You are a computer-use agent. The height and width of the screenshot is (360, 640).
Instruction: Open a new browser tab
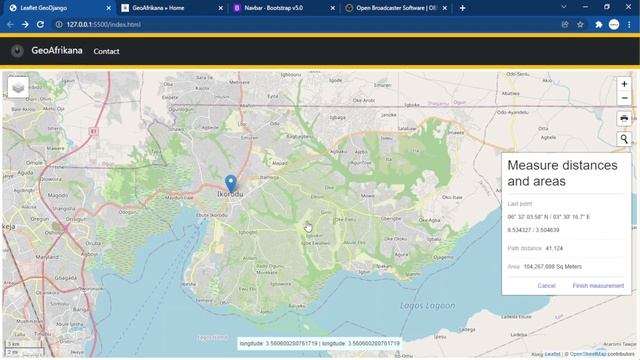[x=462, y=8]
